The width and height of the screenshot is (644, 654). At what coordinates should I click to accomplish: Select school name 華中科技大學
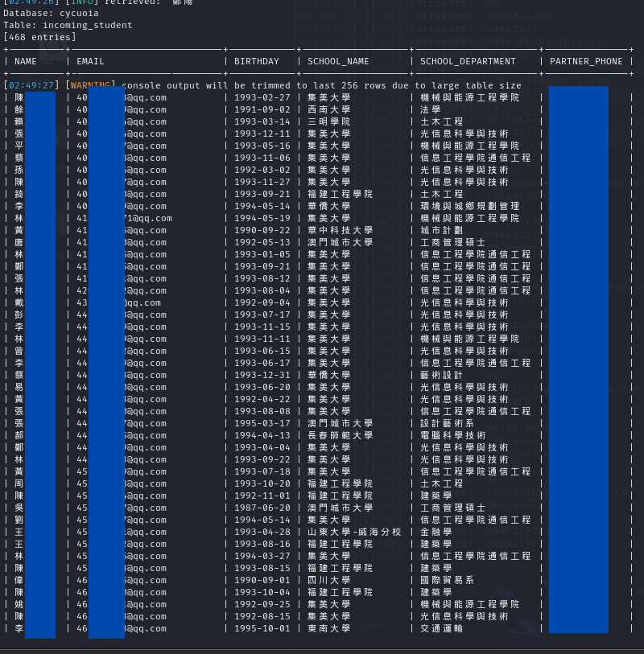tap(341, 231)
